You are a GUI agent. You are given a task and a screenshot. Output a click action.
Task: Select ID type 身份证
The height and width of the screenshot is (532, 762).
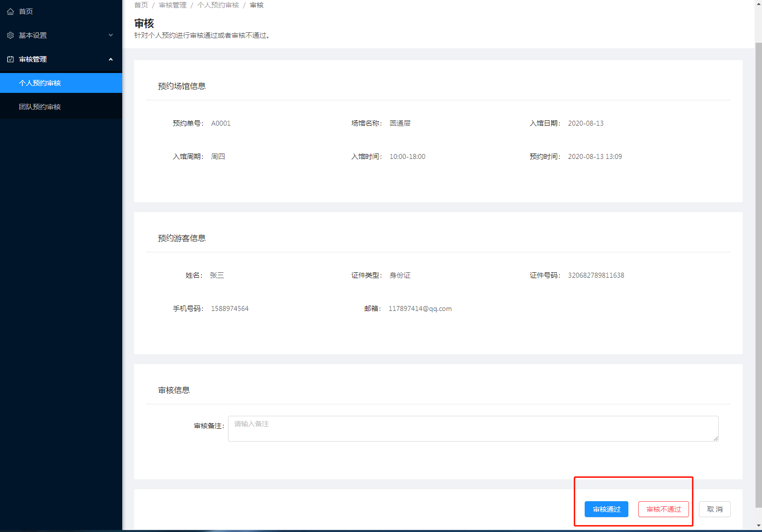click(x=400, y=275)
